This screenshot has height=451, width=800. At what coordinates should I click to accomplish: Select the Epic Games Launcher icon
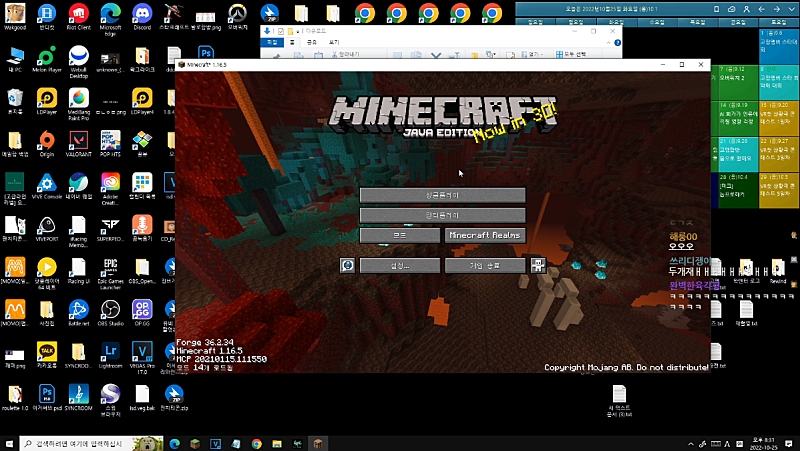(110, 273)
